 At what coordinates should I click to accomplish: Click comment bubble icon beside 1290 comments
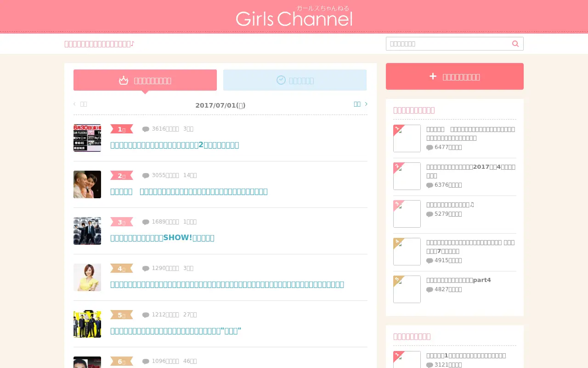point(146,268)
